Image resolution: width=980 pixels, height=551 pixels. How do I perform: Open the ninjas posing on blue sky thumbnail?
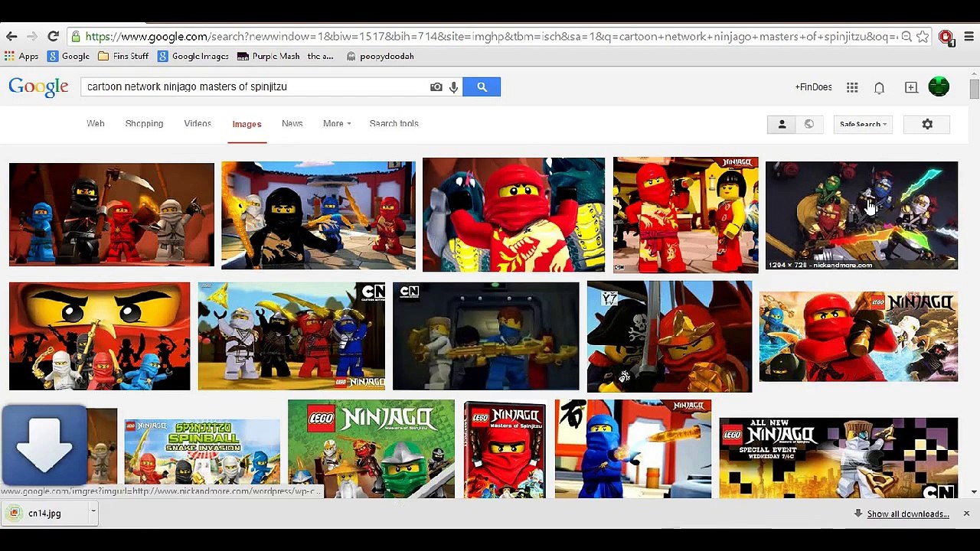pyautogui.click(x=292, y=336)
